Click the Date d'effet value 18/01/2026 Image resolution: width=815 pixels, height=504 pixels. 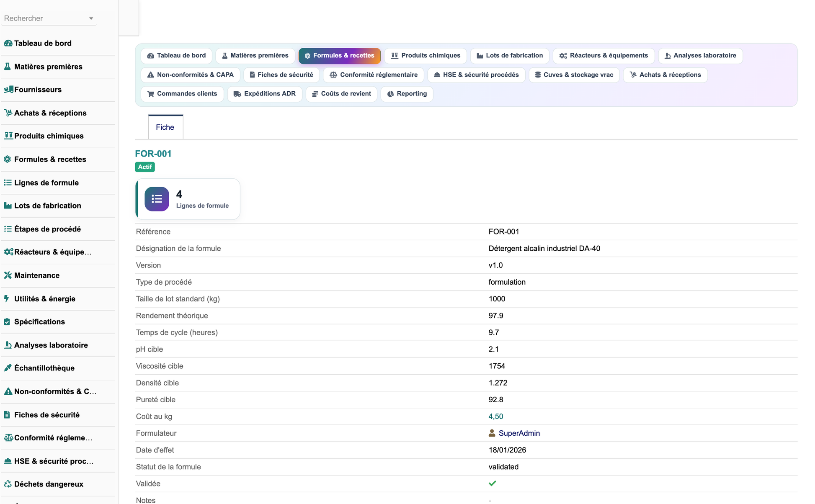507,450
